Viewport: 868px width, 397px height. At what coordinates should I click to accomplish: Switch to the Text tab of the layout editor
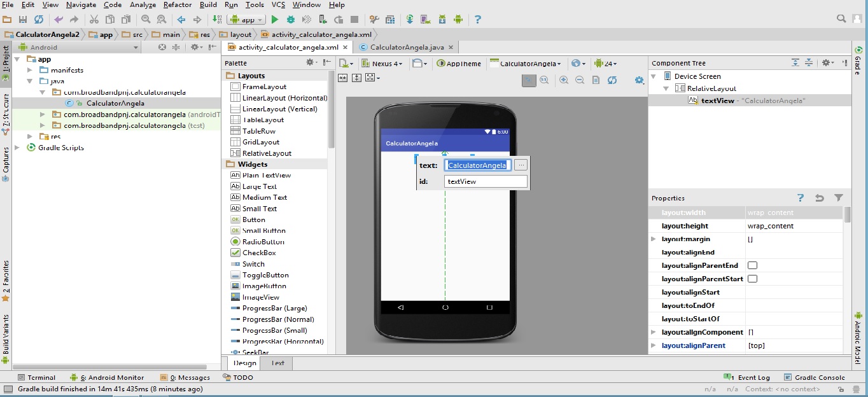pos(277,363)
